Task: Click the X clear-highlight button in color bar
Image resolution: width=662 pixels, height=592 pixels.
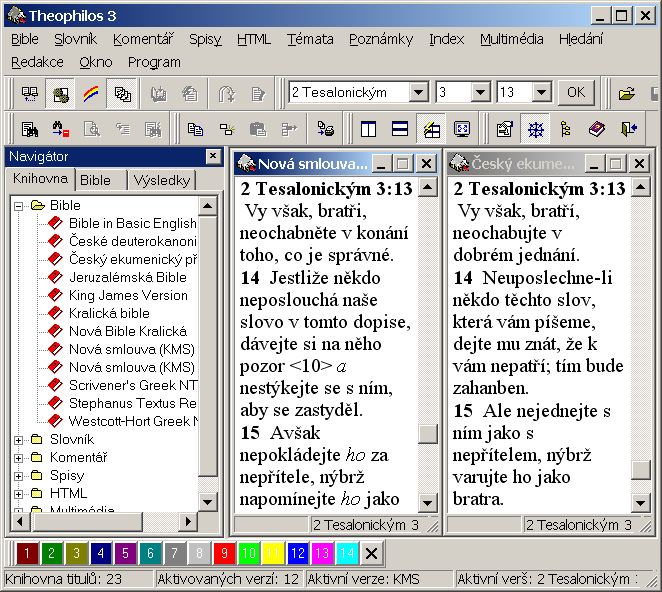Action: click(371, 553)
